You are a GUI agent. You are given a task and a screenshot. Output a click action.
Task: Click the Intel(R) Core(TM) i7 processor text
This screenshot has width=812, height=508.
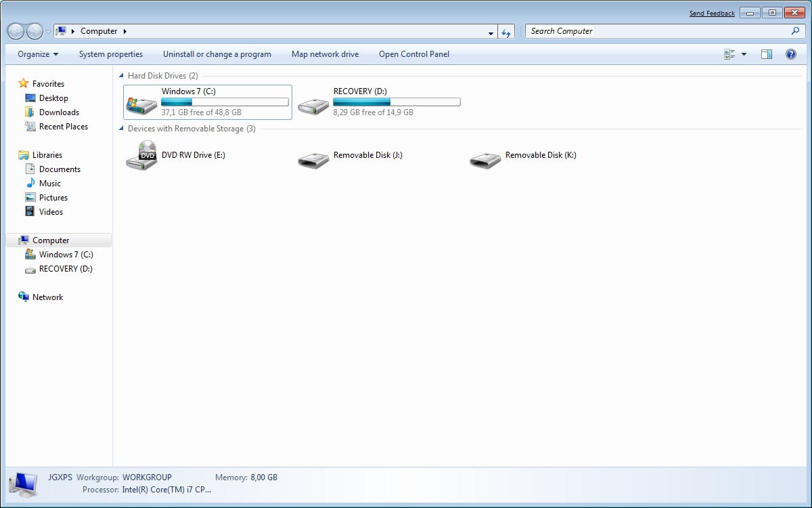(x=166, y=489)
